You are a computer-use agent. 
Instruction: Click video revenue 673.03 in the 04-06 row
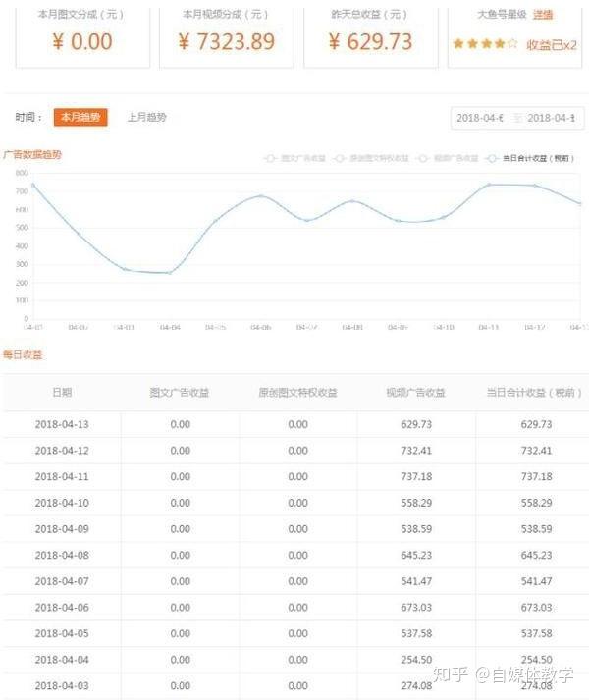point(416,607)
